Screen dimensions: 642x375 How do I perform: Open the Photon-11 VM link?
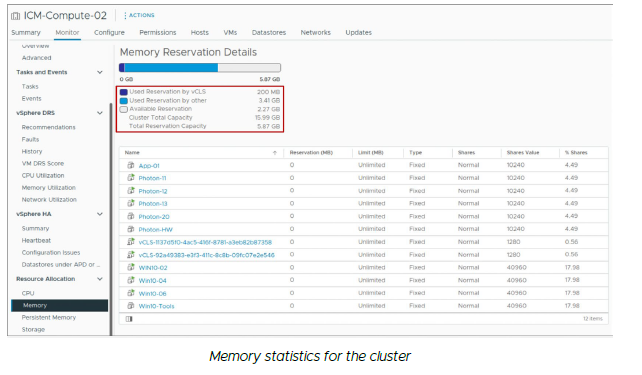tap(152, 178)
